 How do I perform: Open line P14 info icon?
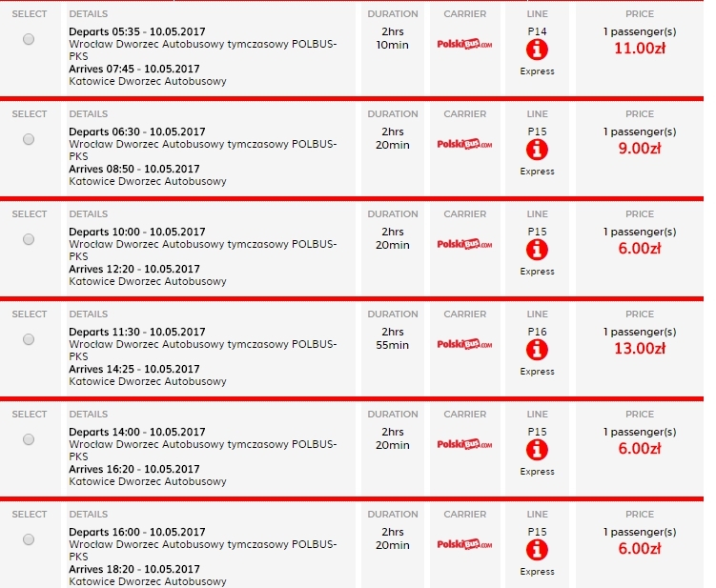coord(537,50)
